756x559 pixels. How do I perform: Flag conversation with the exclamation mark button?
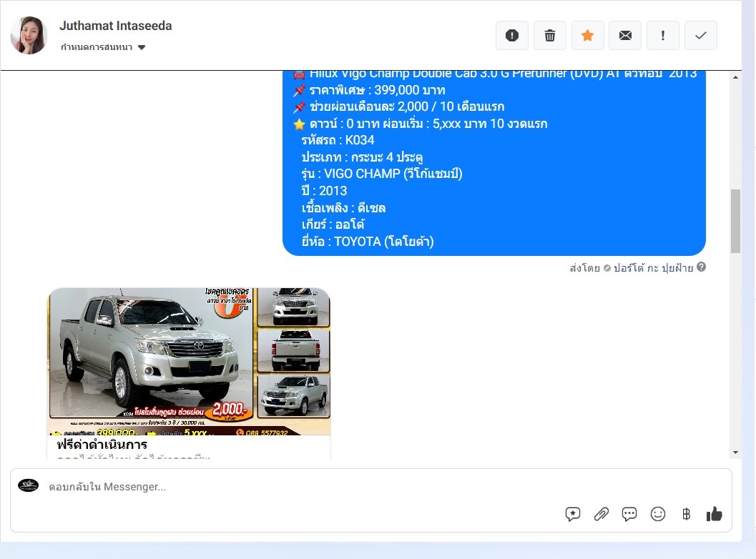tap(662, 35)
